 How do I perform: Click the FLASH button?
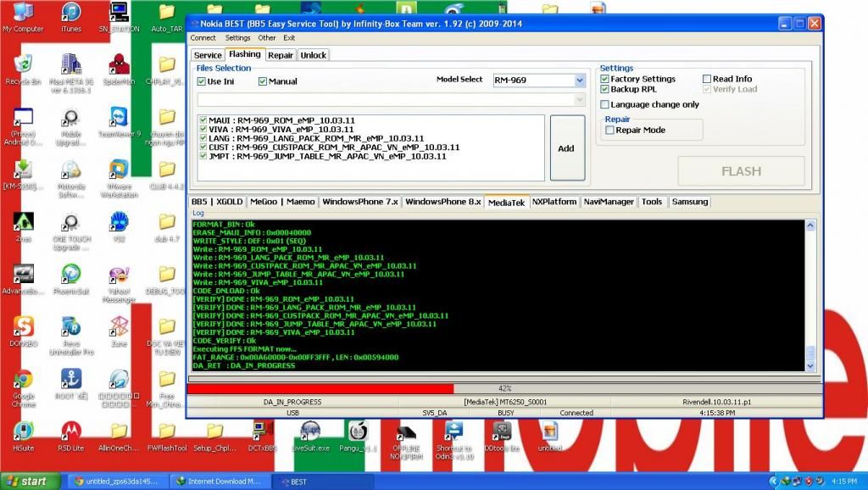(x=741, y=171)
